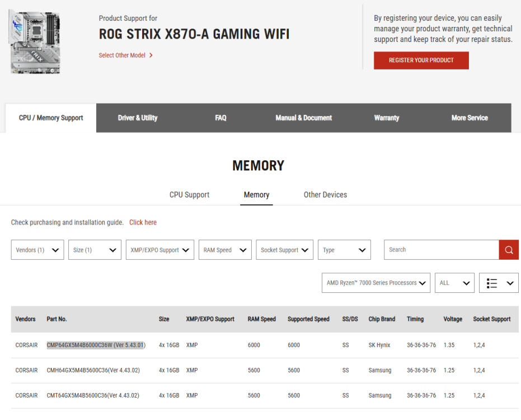This screenshot has width=521, height=420.
Task: Click the 1.35 voltage cell
Action: point(449,345)
